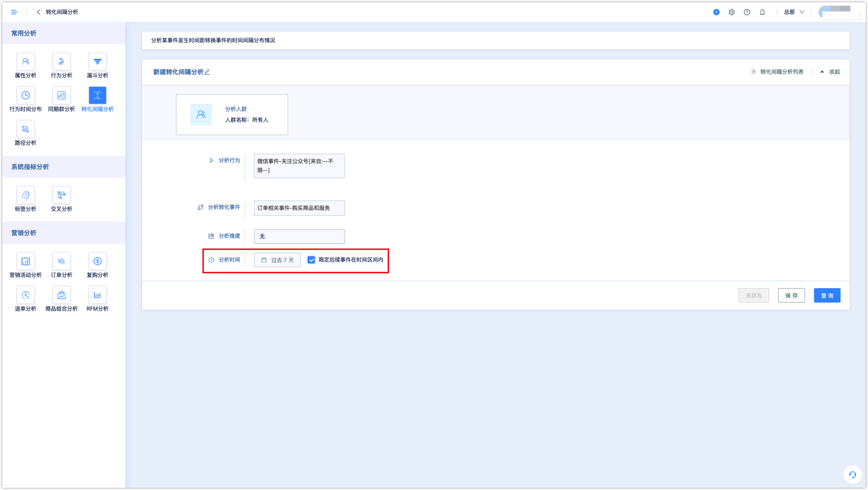Open the 过去 7 天 date range picker
The width and height of the screenshot is (868, 490).
tap(277, 260)
